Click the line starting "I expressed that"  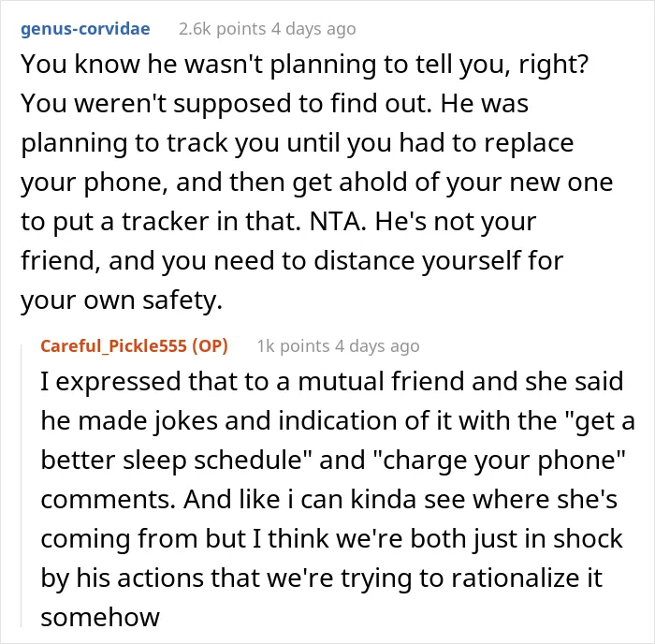(331, 382)
